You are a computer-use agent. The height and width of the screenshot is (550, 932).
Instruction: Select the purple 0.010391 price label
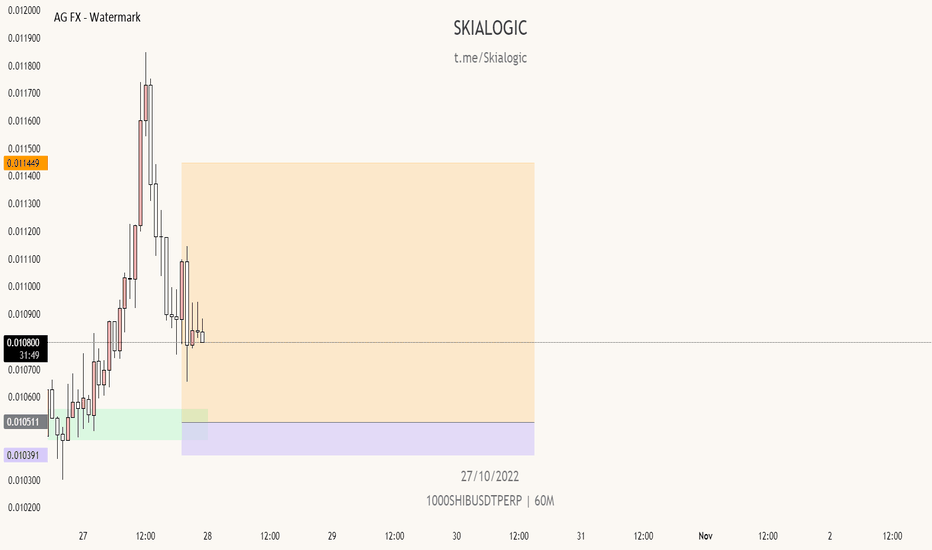(25, 455)
